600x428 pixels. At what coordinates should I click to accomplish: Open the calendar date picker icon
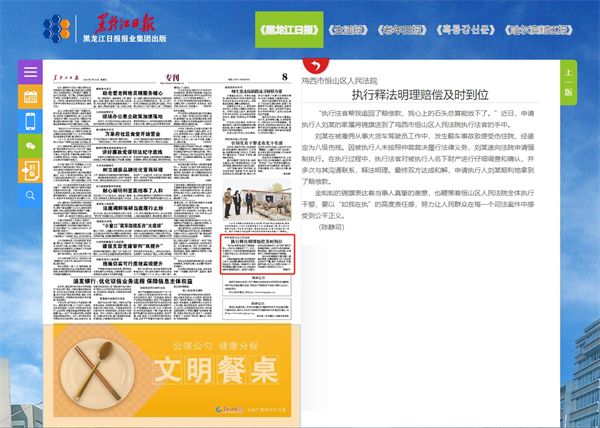(31, 98)
